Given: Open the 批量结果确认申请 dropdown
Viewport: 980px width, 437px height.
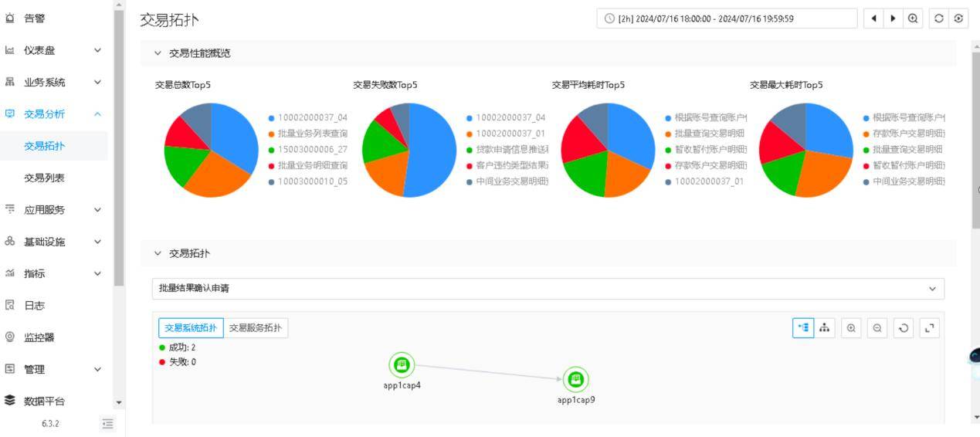Looking at the screenshot, I should point(548,289).
